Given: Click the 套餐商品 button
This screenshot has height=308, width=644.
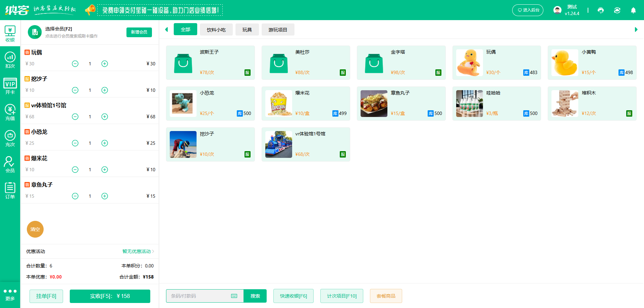Looking at the screenshot, I should coord(386,296).
